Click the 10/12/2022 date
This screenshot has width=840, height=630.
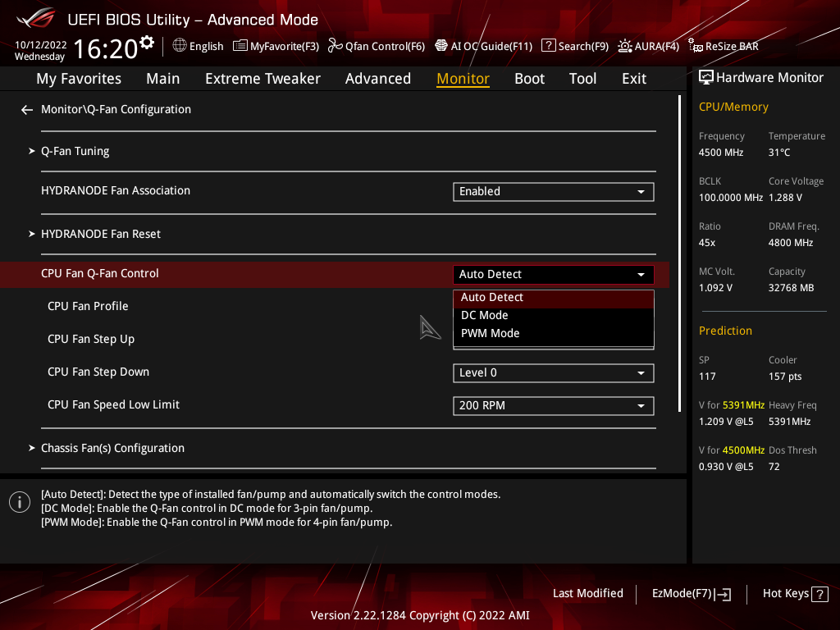point(40,45)
